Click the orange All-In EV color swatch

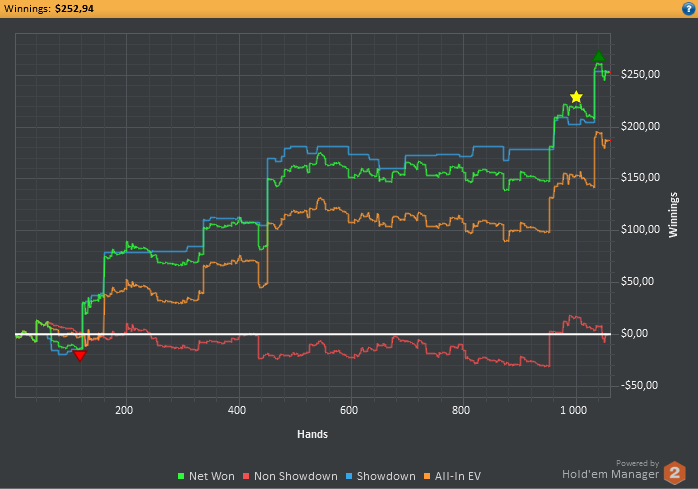tap(427, 476)
